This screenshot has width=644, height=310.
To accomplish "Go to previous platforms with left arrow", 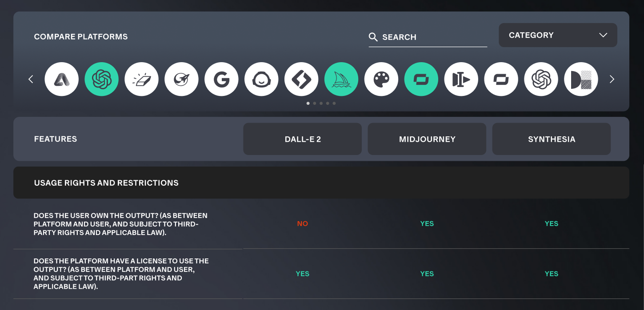I will pyautogui.click(x=31, y=79).
